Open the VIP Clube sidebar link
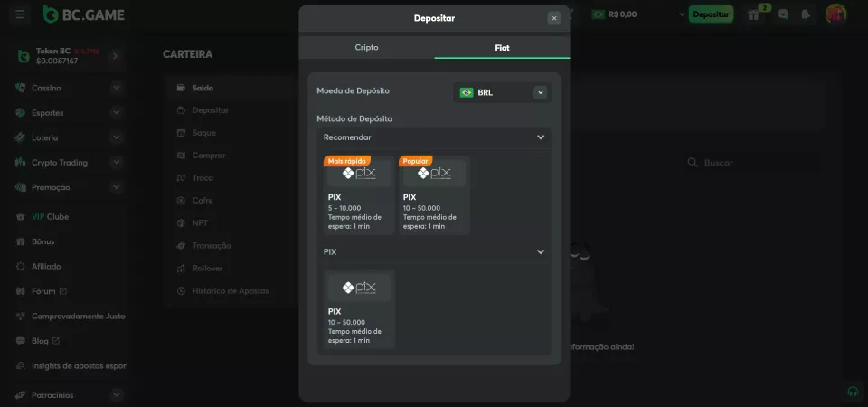 50,217
